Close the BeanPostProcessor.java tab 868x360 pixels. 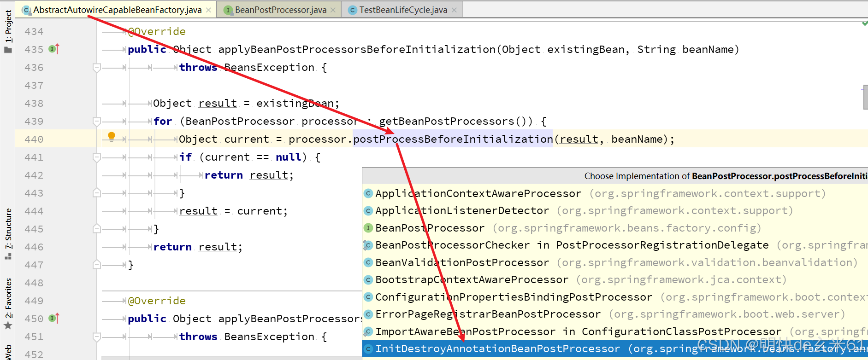(333, 10)
